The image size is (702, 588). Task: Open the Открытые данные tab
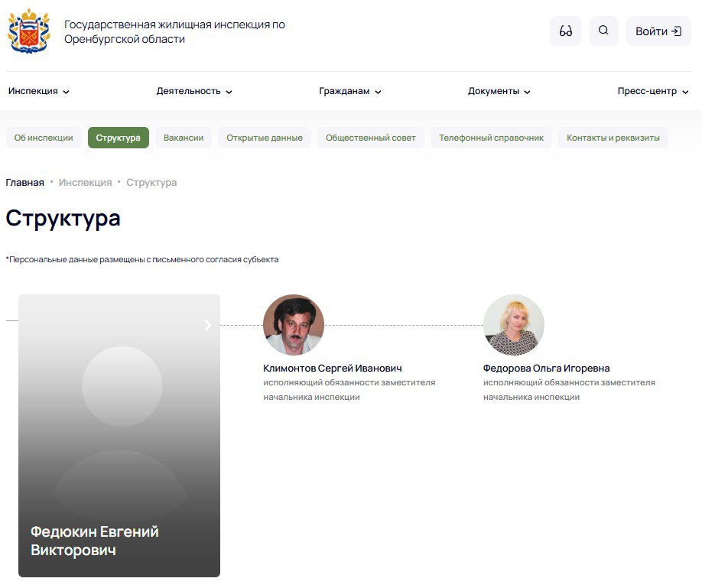click(265, 138)
